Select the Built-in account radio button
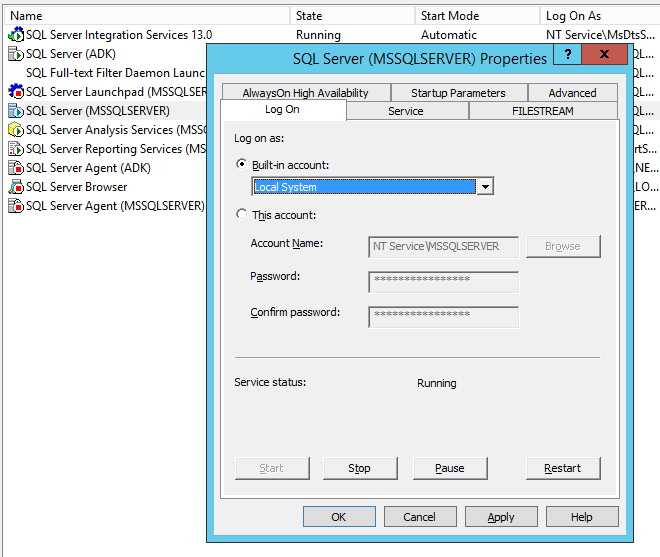Image resolution: width=660 pixels, height=557 pixels. pos(241,164)
